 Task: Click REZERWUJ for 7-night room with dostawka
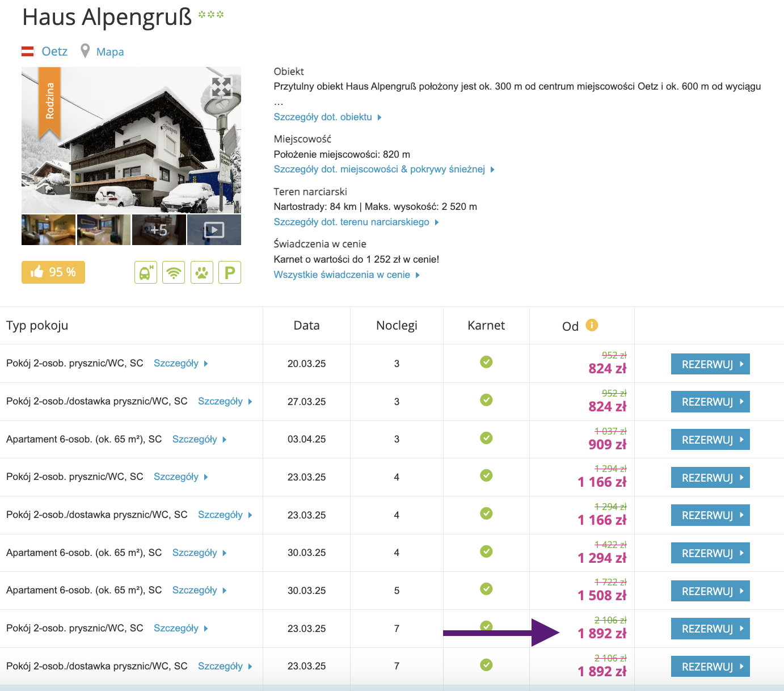710,667
